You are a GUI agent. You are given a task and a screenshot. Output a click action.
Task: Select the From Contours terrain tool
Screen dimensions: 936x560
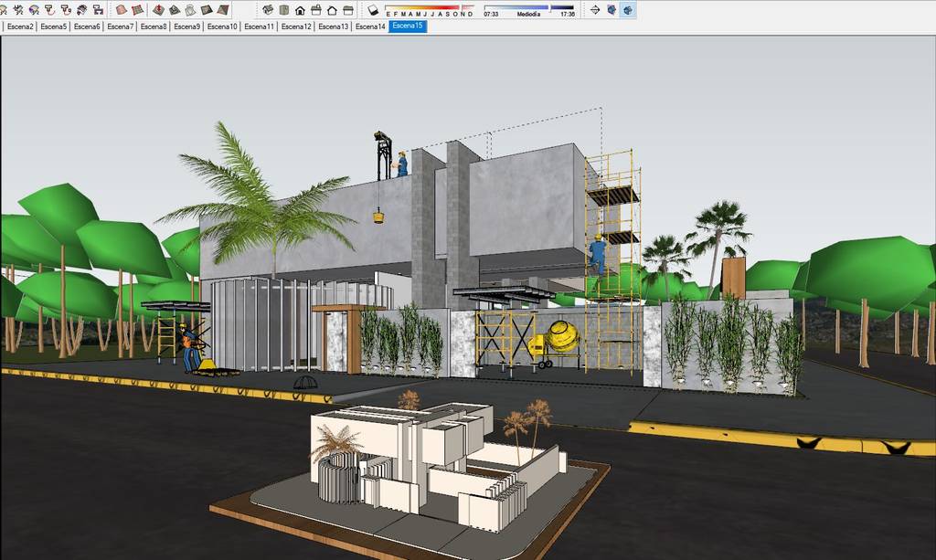(122, 8)
